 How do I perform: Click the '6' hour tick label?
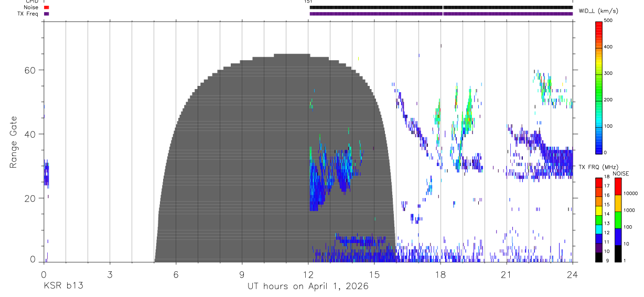(176, 274)
